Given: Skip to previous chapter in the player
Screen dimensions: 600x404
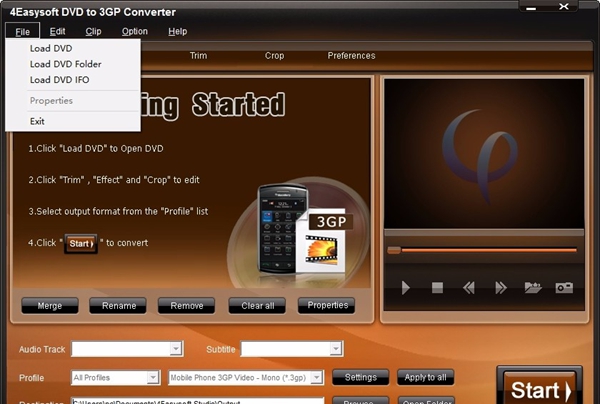Looking at the screenshot, I should pos(469,288).
